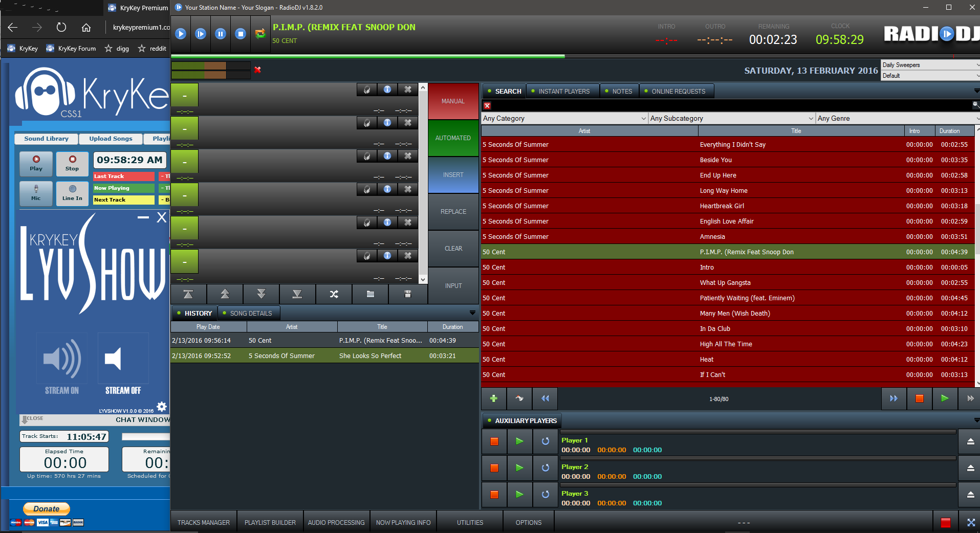Expand the Any Subcategory dropdown

(731, 119)
